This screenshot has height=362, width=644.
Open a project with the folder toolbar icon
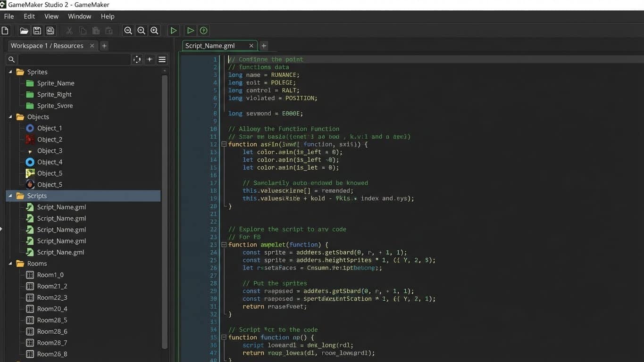pos(24,30)
